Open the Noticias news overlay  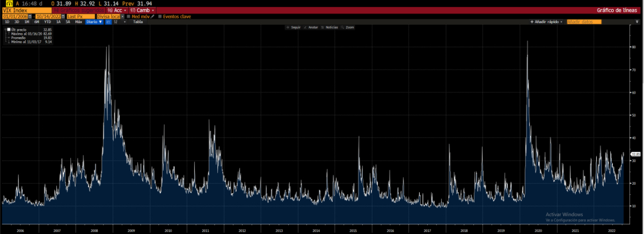pyautogui.click(x=330, y=27)
